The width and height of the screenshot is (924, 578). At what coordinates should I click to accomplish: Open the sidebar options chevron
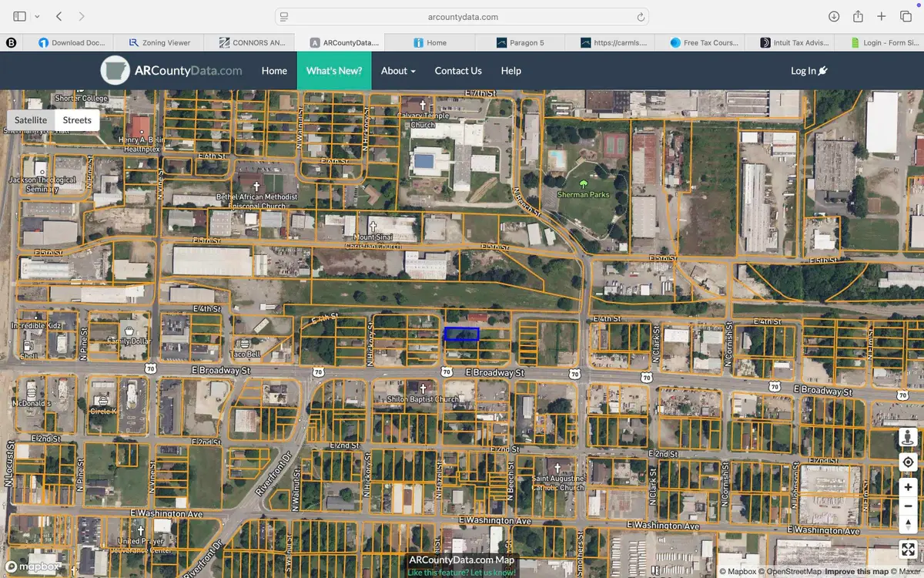point(37,16)
